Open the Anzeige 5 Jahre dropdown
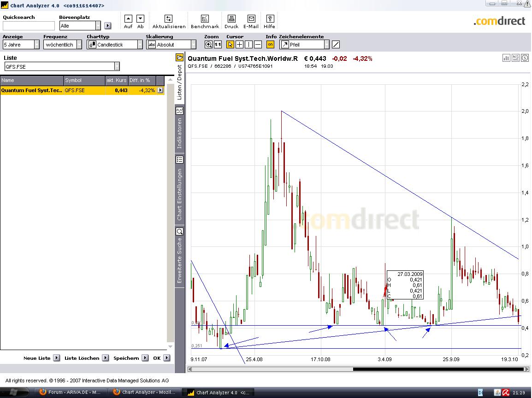Viewport: 532px width, 398px height. pyautogui.click(x=36, y=45)
